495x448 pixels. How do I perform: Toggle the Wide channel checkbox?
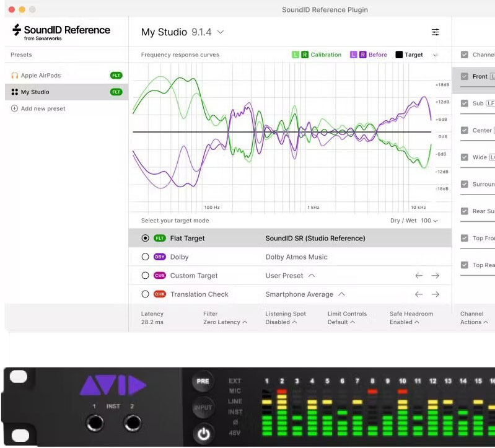pyautogui.click(x=465, y=157)
